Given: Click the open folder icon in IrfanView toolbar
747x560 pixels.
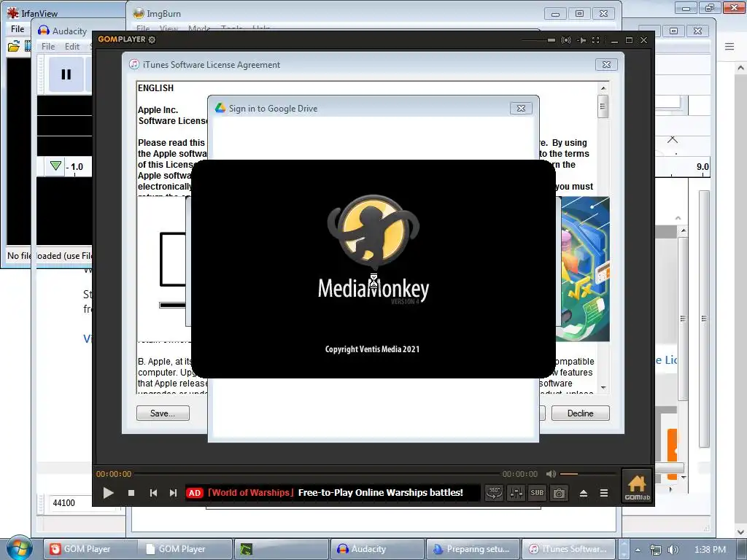Looking at the screenshot, I should (14, 46).
